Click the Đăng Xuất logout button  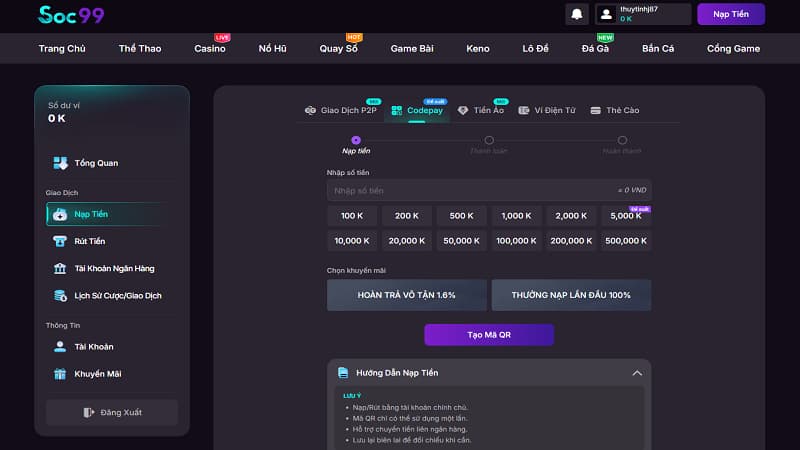coord(111,412)
